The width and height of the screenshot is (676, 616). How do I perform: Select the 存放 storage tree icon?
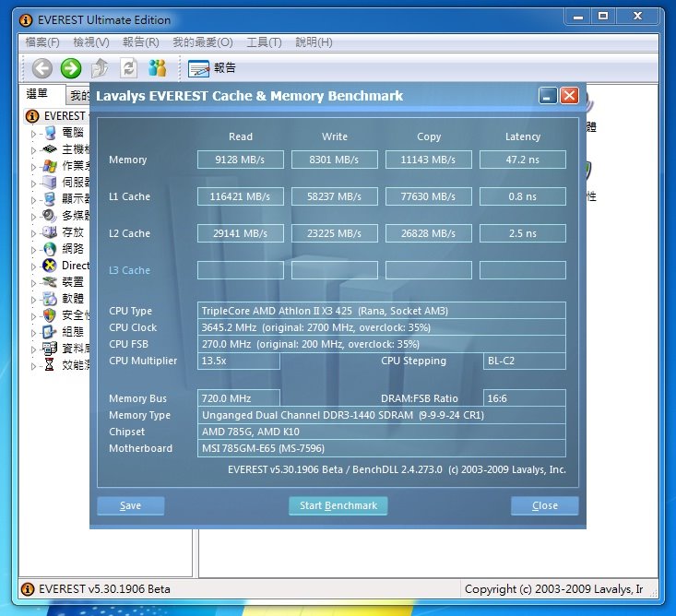(x=50, y=232)
